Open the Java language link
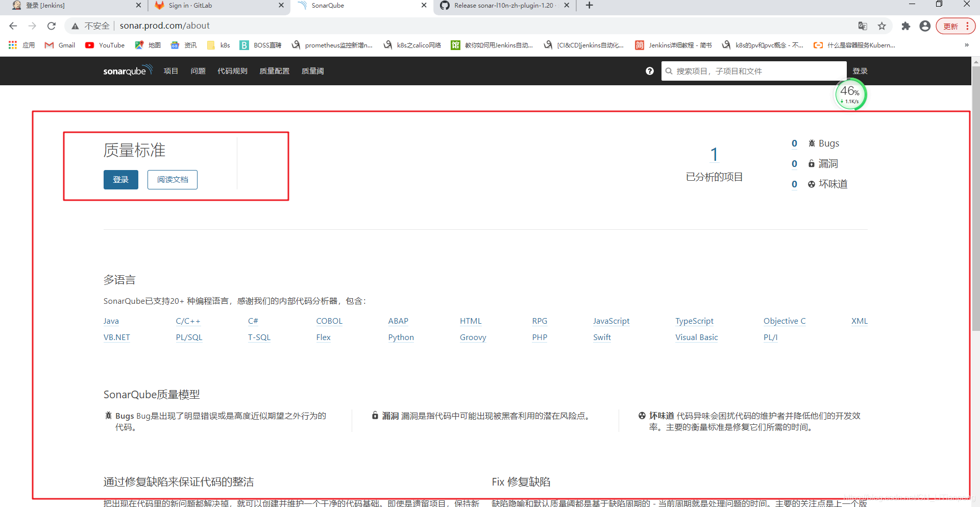The height and width of the screenshot is (507, 980). (x=111, y=321)
